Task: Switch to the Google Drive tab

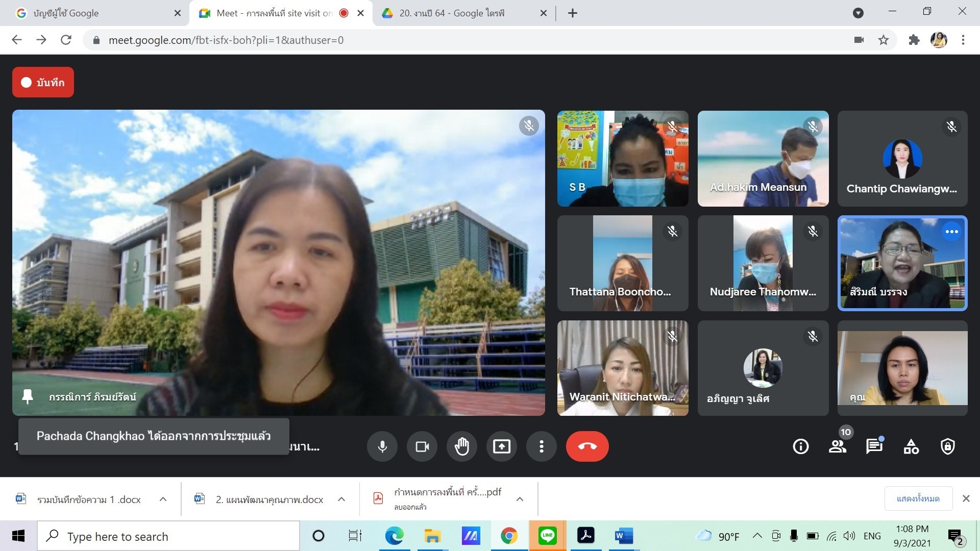Action: coord(452,13)
